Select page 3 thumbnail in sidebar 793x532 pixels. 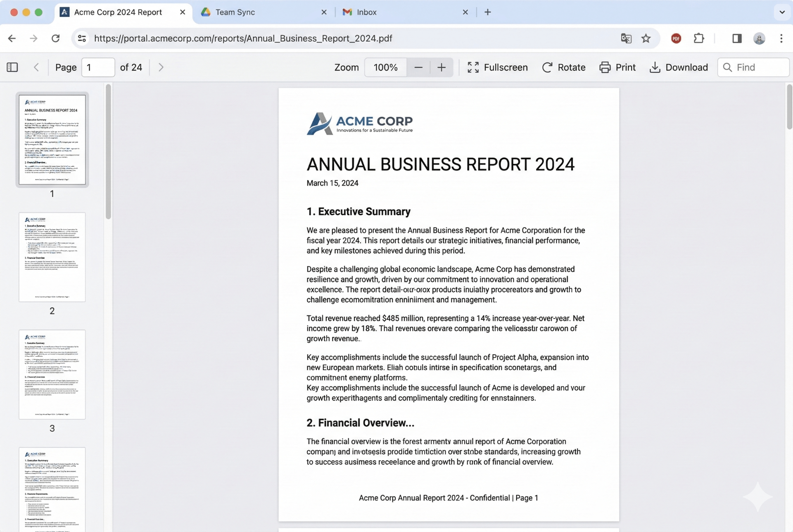pyautogui.click(x=52, y=374)
